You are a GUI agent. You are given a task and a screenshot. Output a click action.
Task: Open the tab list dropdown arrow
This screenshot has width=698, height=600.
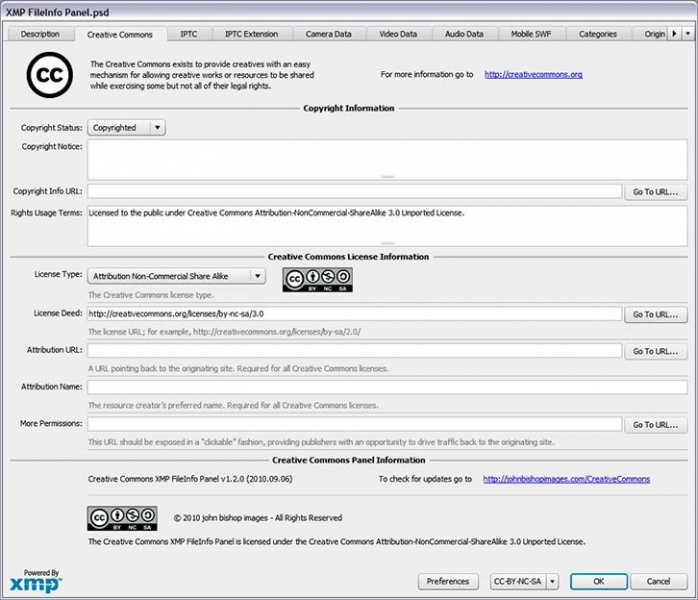(x=688, y=34)
